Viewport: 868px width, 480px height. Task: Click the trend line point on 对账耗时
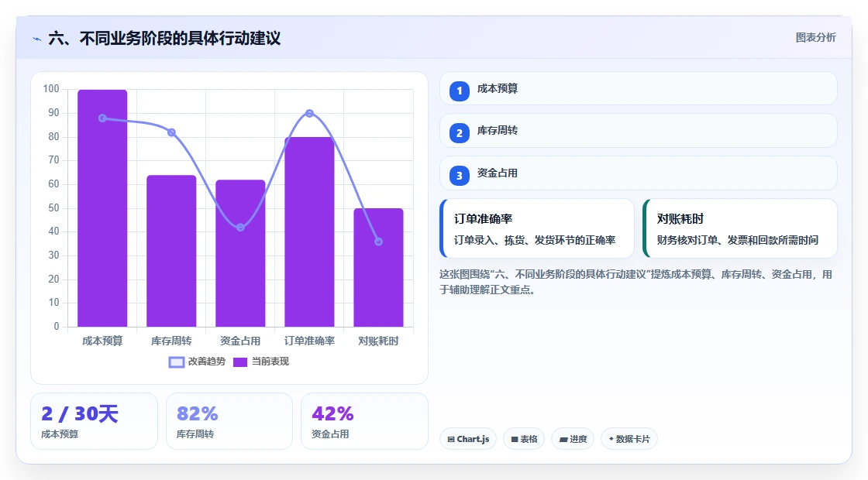pyautogui.click(x=379, y=242)
